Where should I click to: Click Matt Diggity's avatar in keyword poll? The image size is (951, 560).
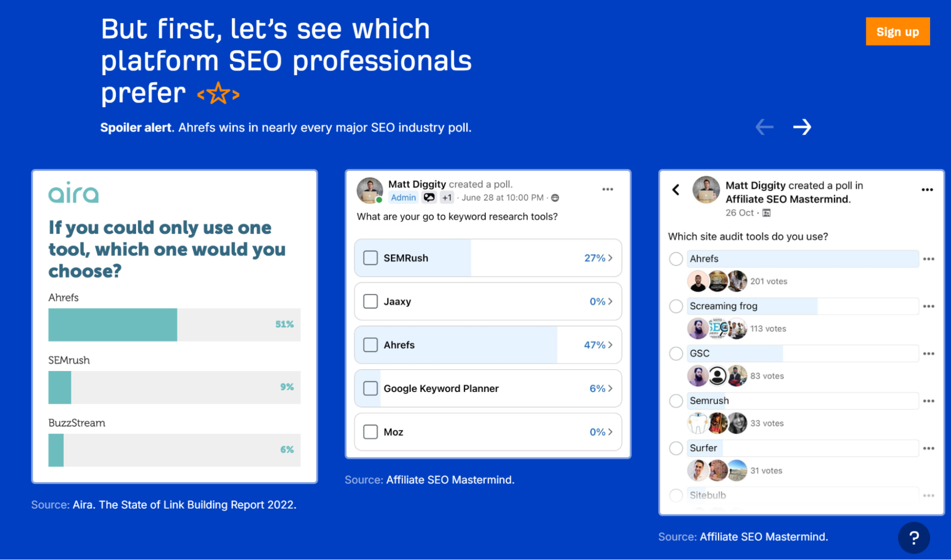point(370,190)
